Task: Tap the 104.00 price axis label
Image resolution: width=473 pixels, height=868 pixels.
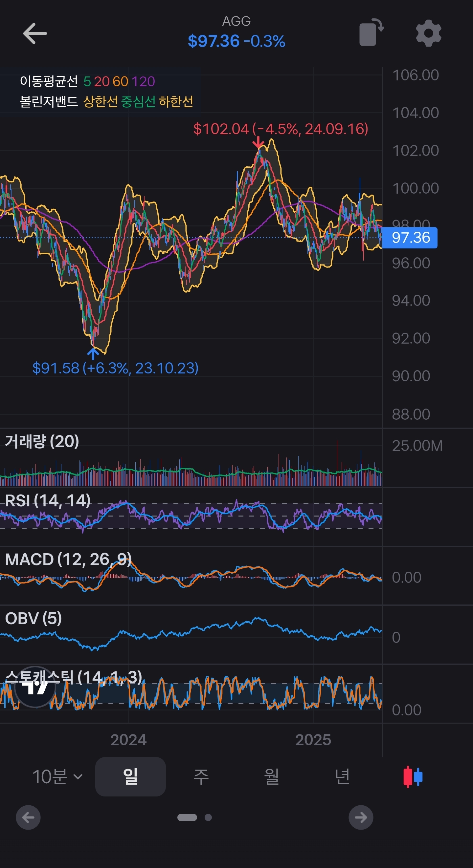Action: tap(416, 113)
